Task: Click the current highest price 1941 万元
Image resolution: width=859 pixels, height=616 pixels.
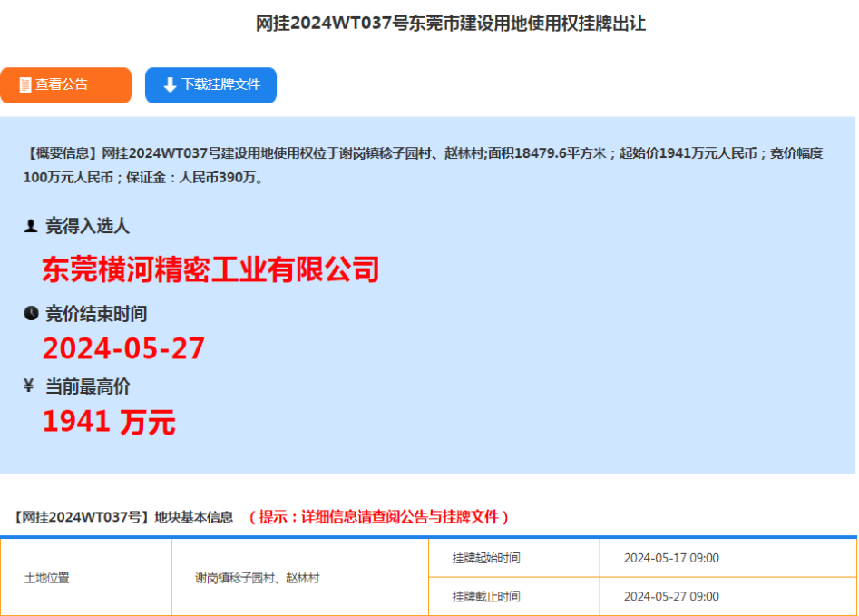Action: click(109, 422)
